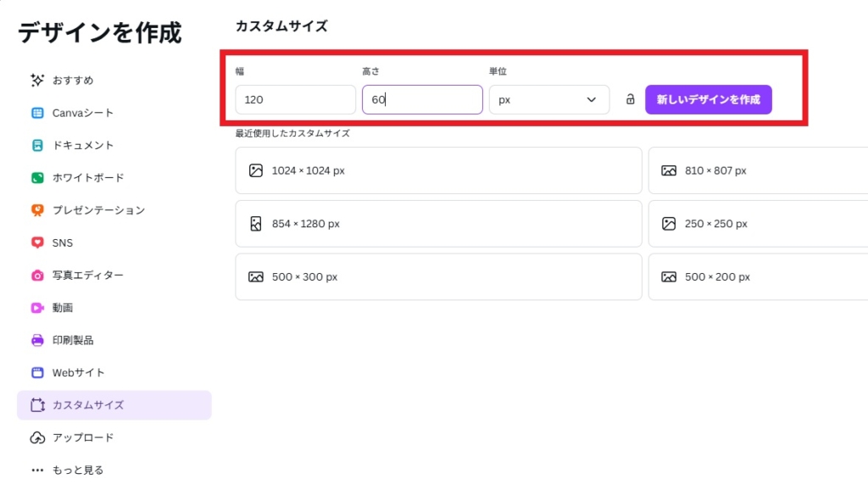Image resolution: width=868 pixels, height=496 pixels.
Task: Open the 印刷製品 category
Action: pos(73,340)
